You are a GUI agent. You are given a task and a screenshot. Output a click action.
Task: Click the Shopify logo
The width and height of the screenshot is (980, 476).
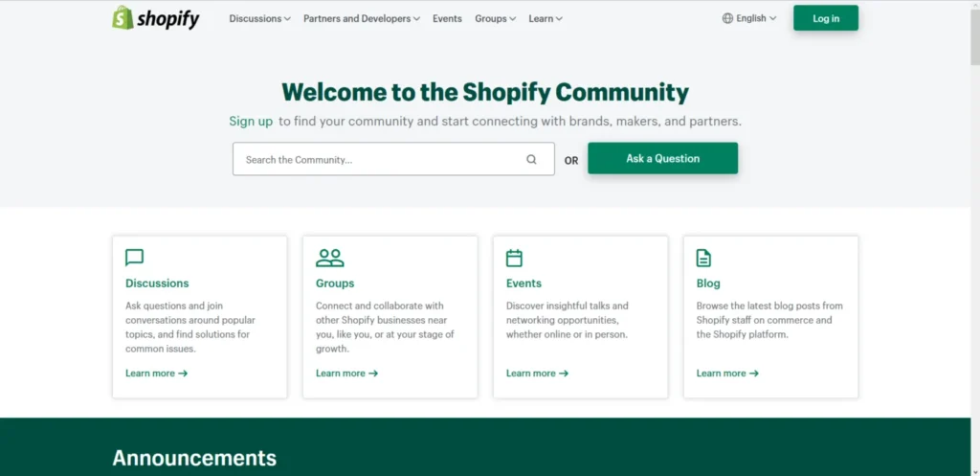(156, 18)
